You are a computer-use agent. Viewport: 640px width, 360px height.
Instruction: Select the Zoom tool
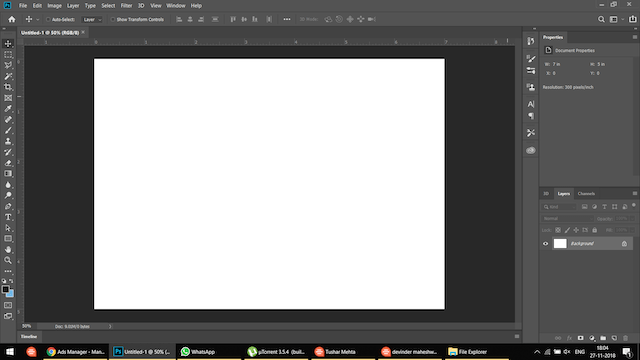click(8, 260)
